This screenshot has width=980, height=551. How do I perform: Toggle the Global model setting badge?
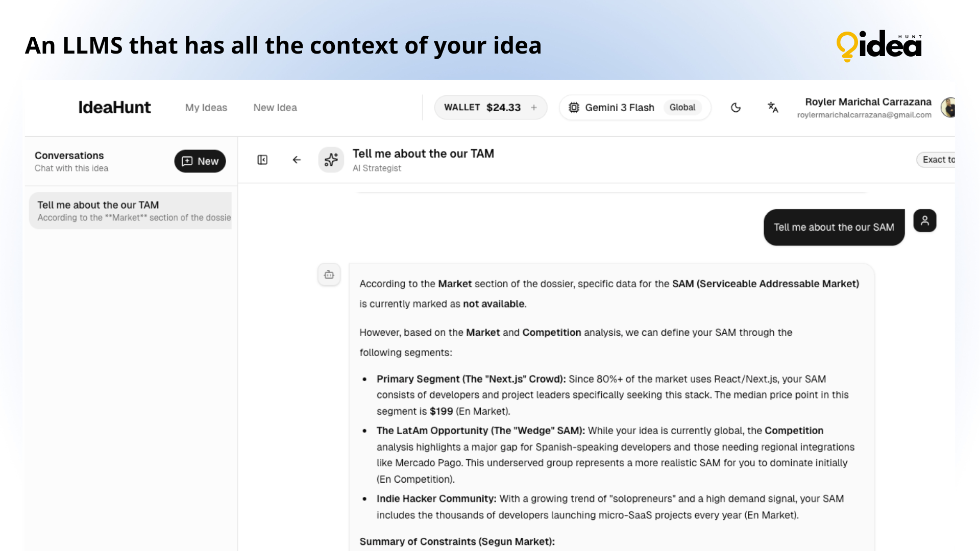point(682,108)
